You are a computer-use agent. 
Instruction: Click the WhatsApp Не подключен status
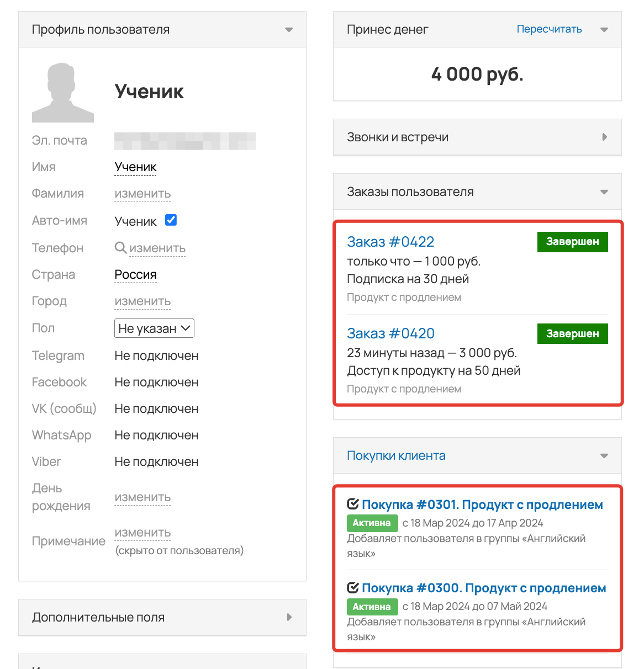[156, 436]
